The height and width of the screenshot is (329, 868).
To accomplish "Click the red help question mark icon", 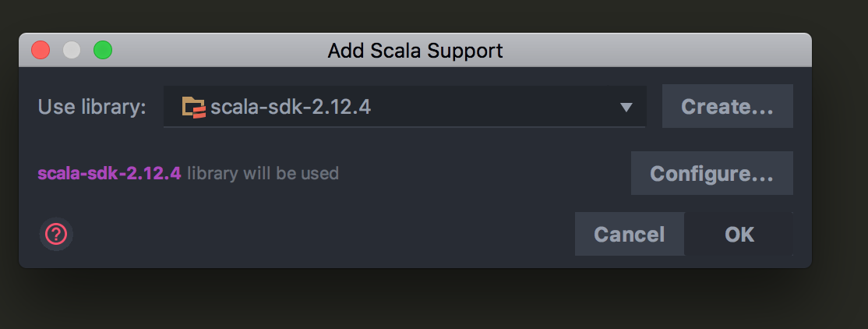I will tap(57, 234).
